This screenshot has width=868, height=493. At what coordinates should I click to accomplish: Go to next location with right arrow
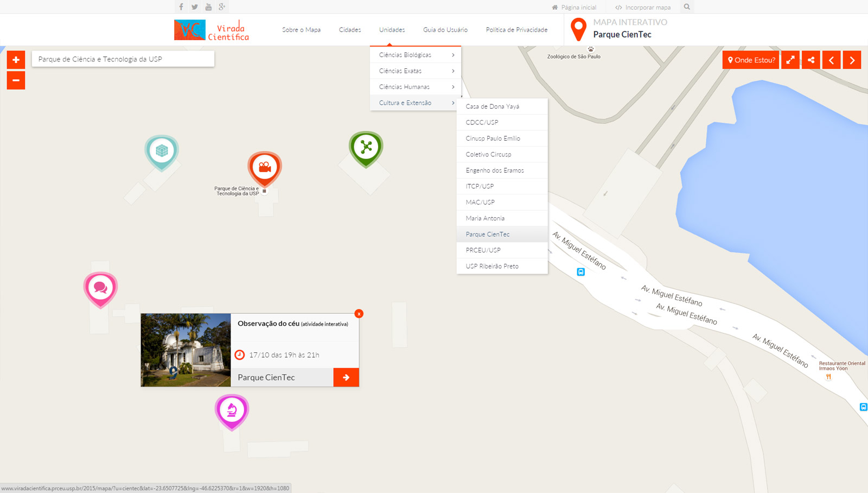pos(852,60)
